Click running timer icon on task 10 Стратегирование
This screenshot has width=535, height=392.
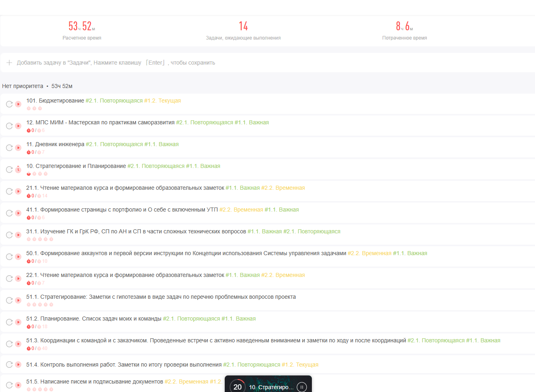point(18,170)
